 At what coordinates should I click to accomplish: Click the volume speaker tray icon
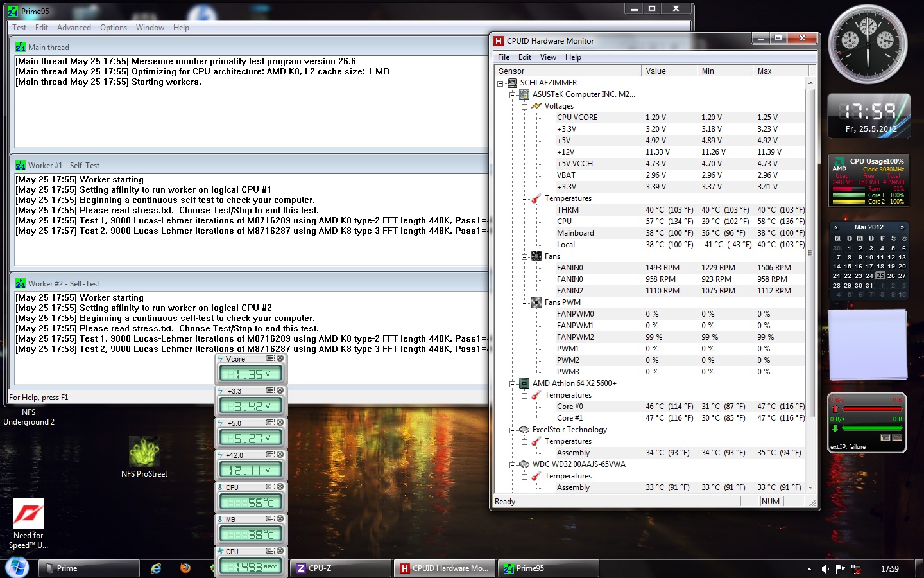coord(825,569)
